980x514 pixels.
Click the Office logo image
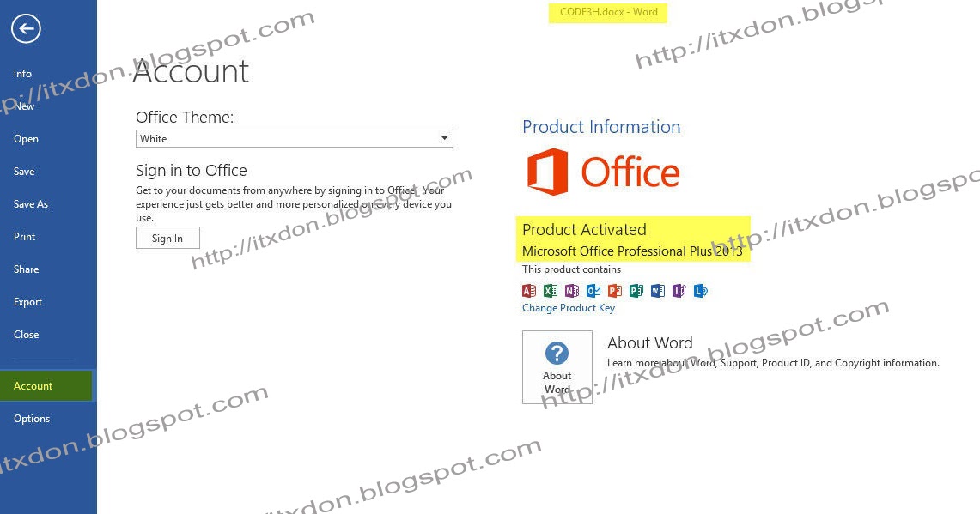click(x=603, y=172)
